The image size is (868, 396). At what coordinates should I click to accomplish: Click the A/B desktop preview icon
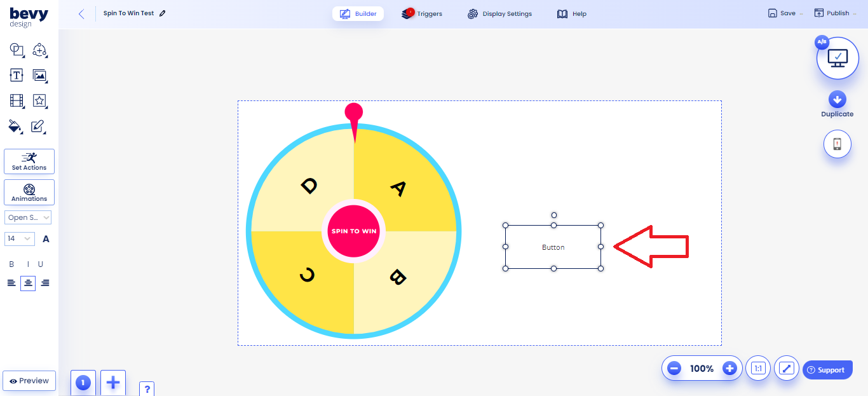pos(837,58)
